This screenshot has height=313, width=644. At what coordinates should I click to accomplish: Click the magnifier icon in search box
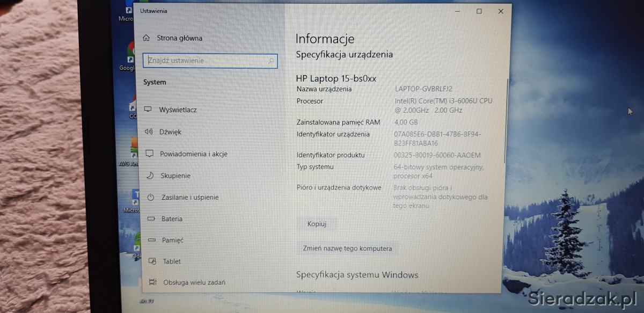click(x=271, y=61)
